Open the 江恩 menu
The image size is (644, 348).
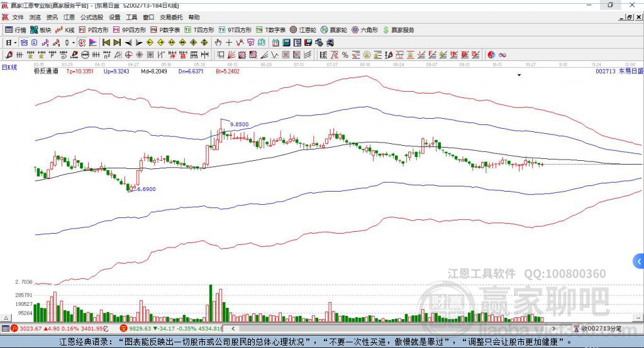pyautogui.click(x=69, y=17)
